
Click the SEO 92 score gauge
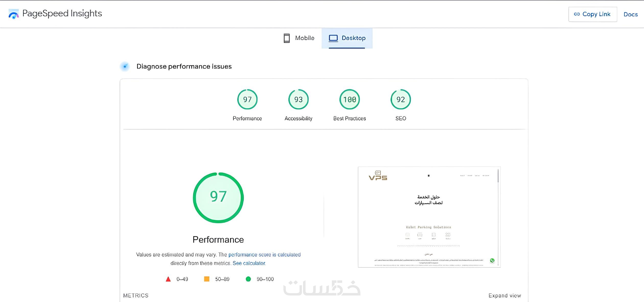pos(400,99)
